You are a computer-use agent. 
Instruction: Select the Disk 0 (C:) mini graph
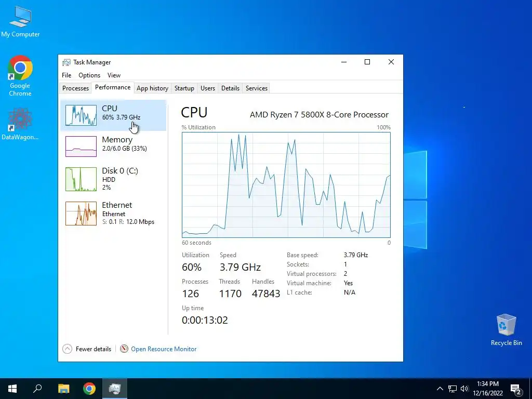[81, 179]
